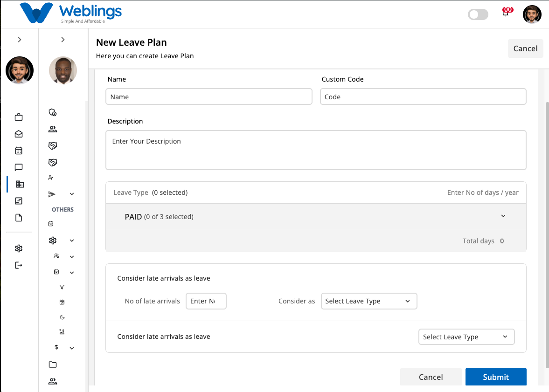Open the crescent moon icon
This screenshot has height=392, width=549.
pyautogui.click(x=63, y=317)
